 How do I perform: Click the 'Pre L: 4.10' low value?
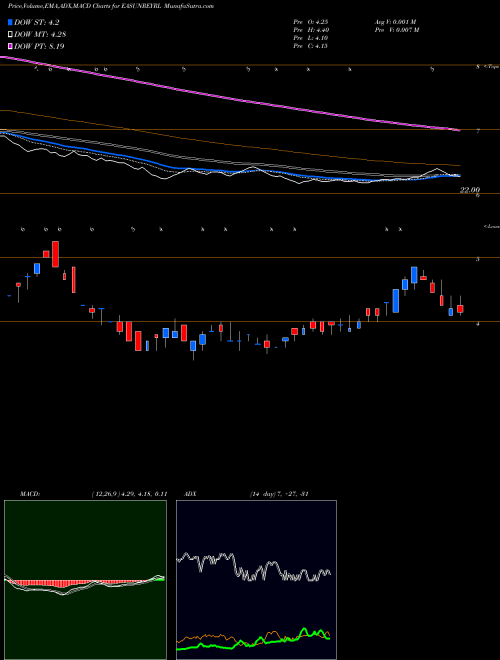(311, 38)
